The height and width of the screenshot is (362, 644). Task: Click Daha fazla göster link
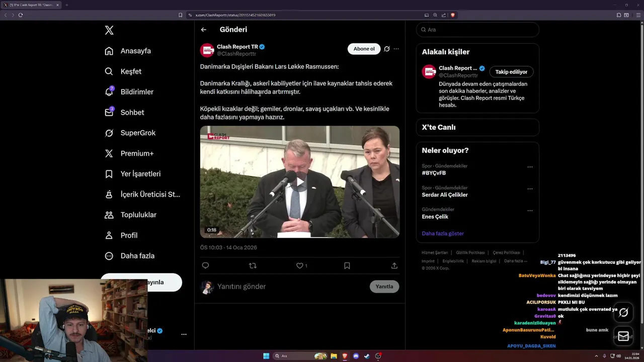point(443,233)
